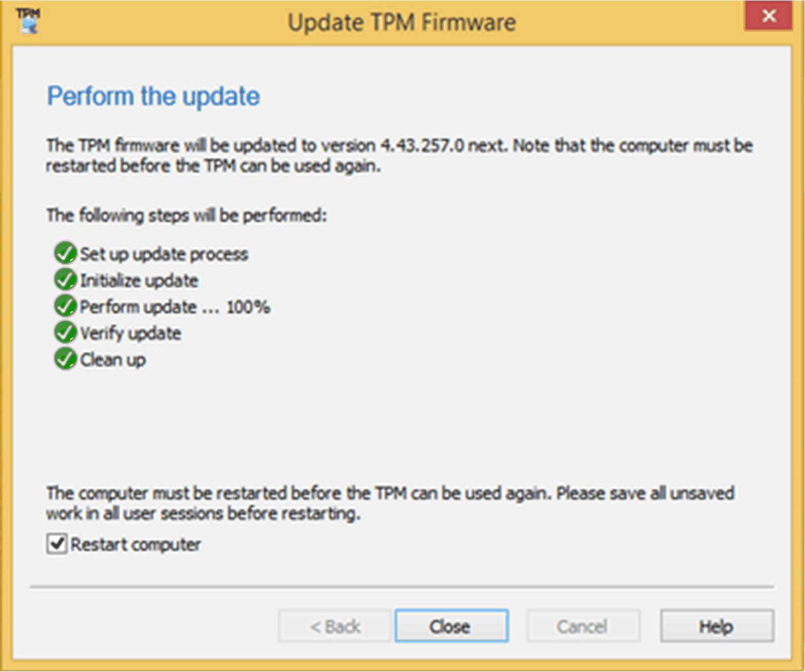Click the Update TPM Firmware window title
Screen dimensions: 805x672
(x=402, y=23)
